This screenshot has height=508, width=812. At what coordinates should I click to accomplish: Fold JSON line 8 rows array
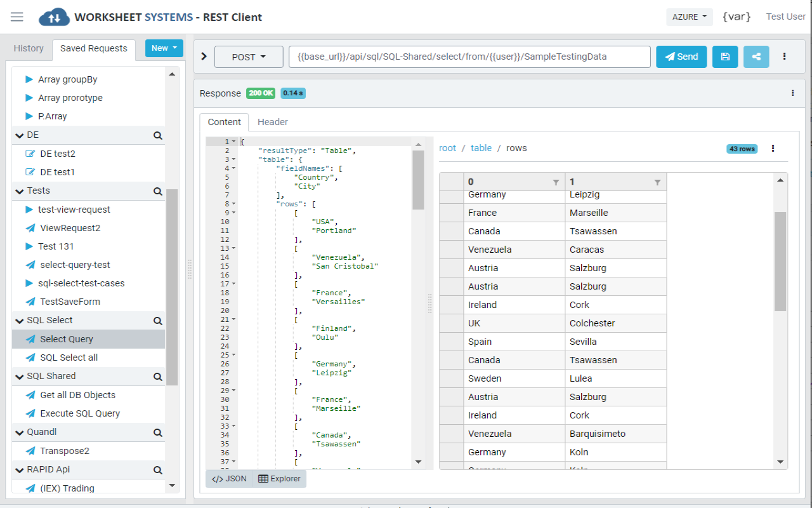point(233,204)
